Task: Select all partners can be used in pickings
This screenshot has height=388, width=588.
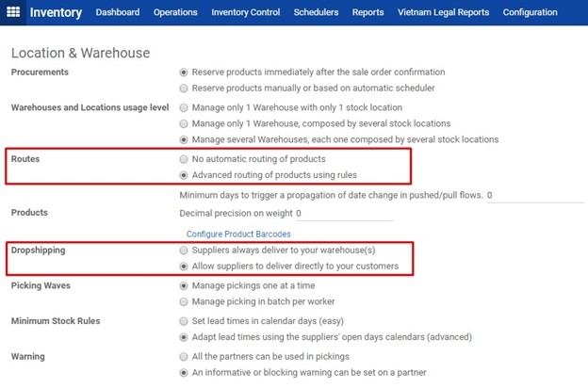Action: click(x=184, y=357)
